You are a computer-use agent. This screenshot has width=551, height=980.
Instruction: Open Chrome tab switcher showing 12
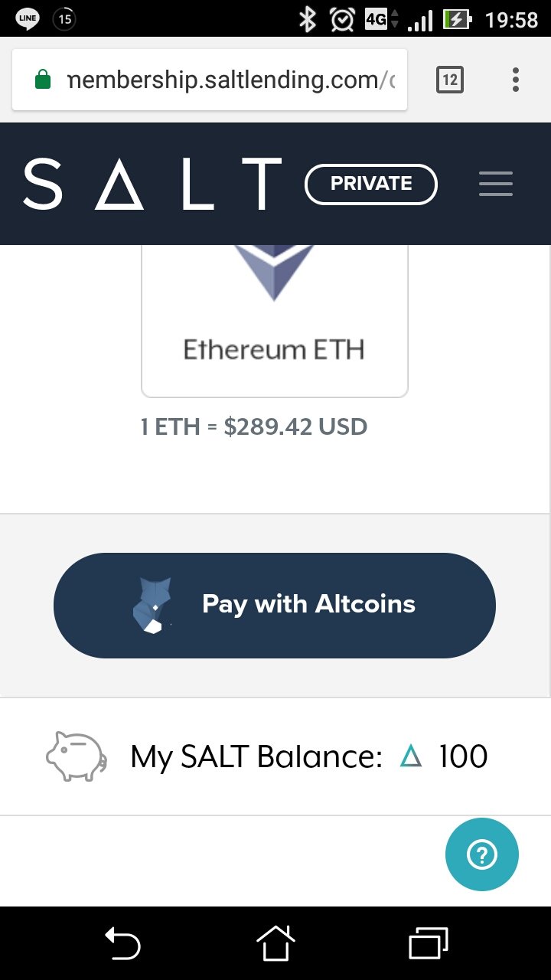pyautogui.click(x=450, y=80)
